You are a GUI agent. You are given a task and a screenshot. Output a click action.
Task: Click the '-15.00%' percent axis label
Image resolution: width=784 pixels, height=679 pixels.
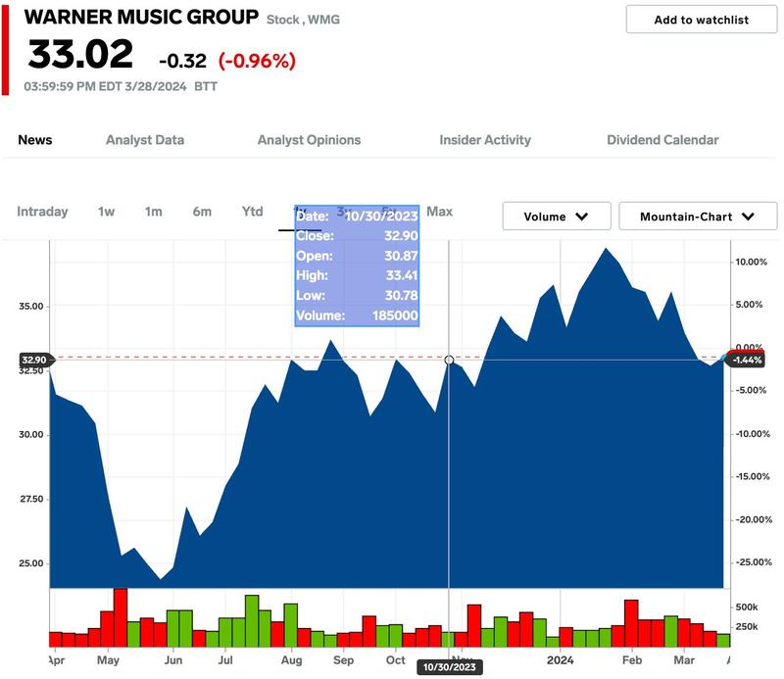coord(753,476)
